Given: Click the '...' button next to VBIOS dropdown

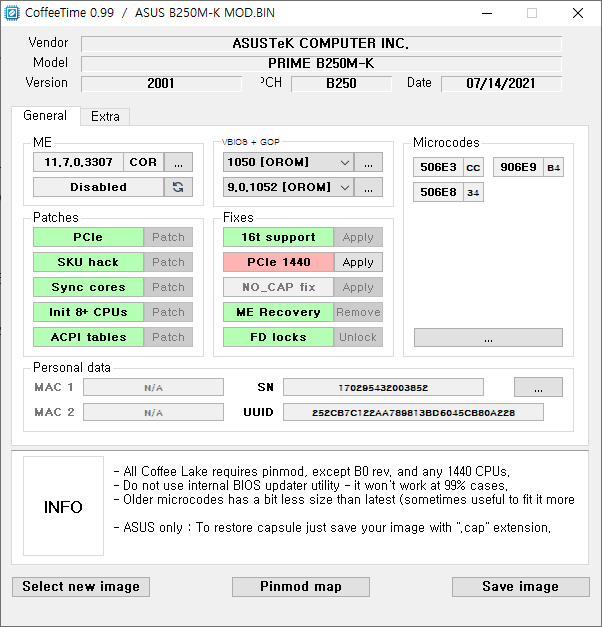Looking at the screenshot, I should [x=368, y=162].
